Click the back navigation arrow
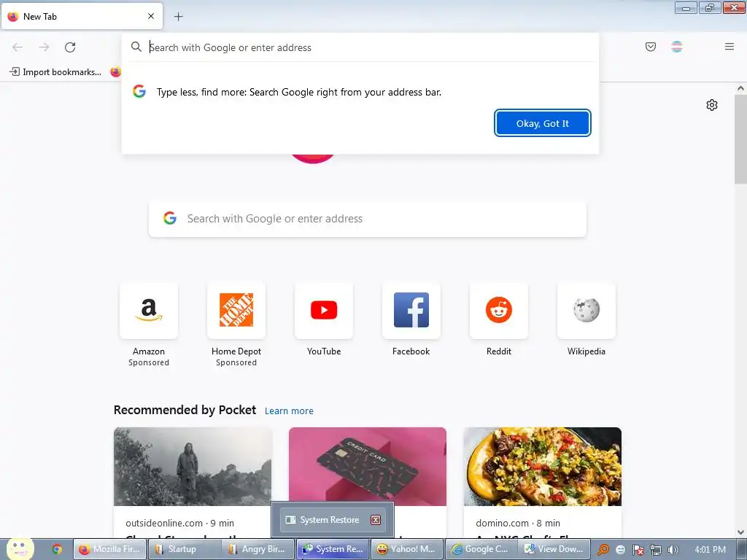 tap(18, 47)
